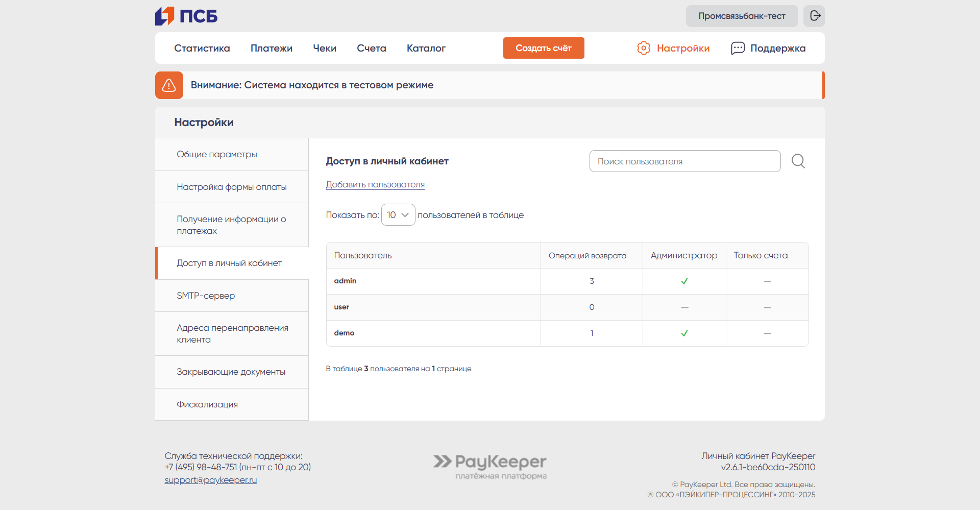Click user's administrator dash indicator
980x510 pixels.
pyautogui.click(x=684, y=307)
